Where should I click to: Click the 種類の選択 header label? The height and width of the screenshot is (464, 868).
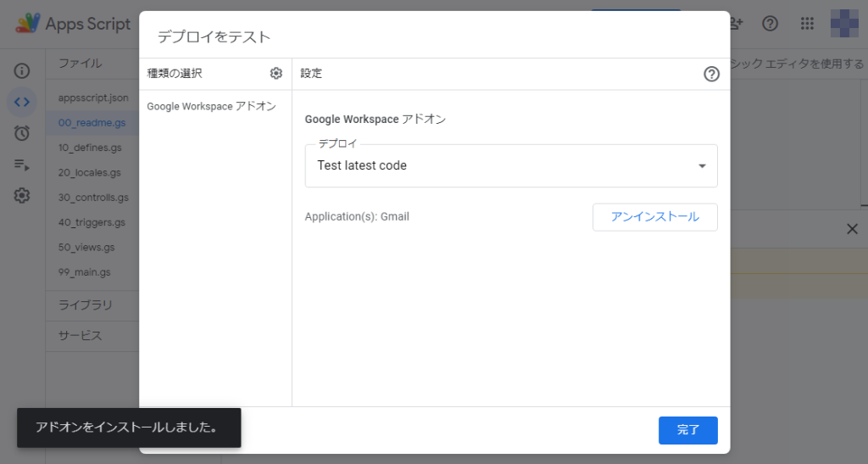tap(175, 73)
